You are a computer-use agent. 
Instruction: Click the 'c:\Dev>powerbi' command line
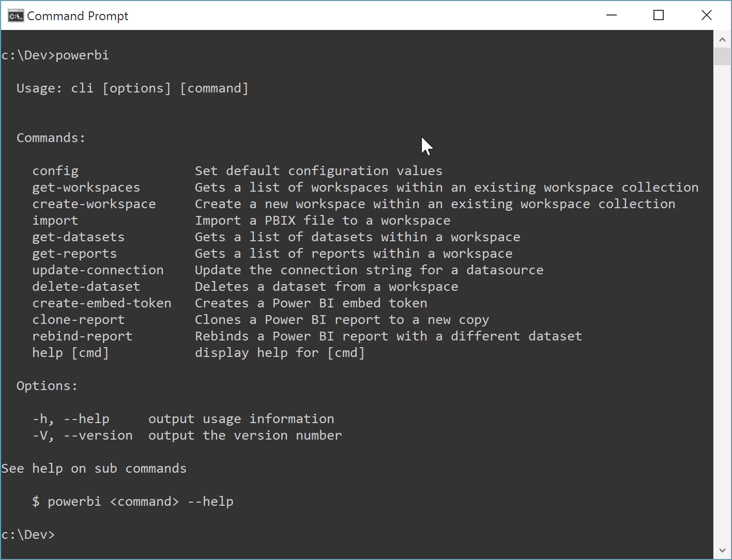(55, 55)
